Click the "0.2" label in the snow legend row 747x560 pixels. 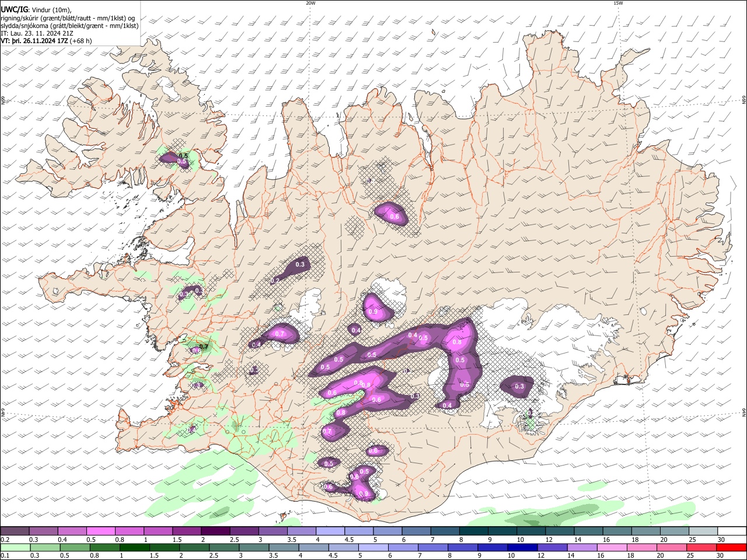5,540
